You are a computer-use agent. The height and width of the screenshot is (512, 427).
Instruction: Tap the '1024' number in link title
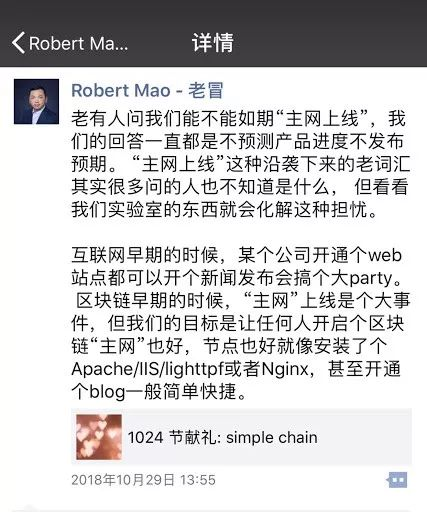click(x=145, y=437)
